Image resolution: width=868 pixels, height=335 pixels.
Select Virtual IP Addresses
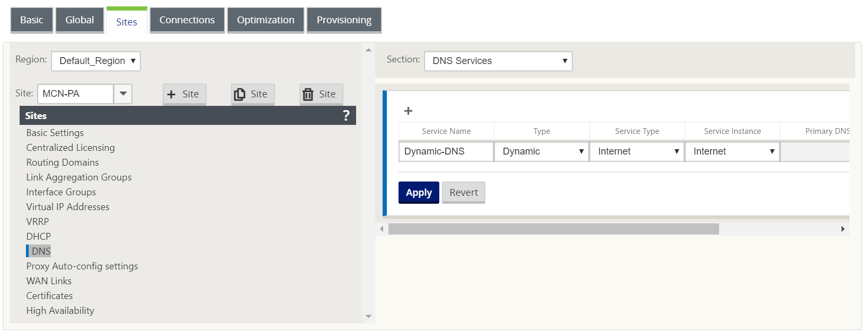68,207
